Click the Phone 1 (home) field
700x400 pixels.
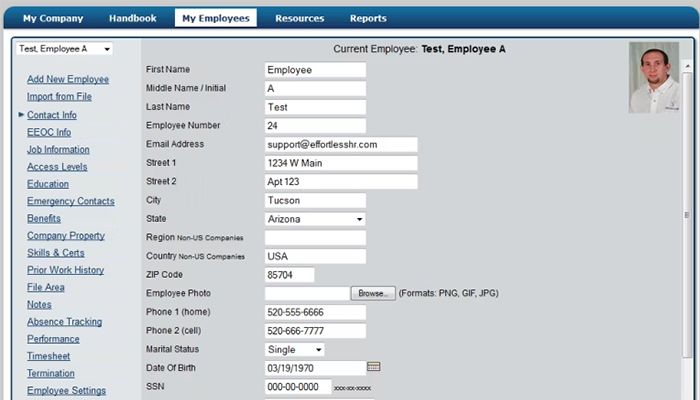click(x=315, y=312)
